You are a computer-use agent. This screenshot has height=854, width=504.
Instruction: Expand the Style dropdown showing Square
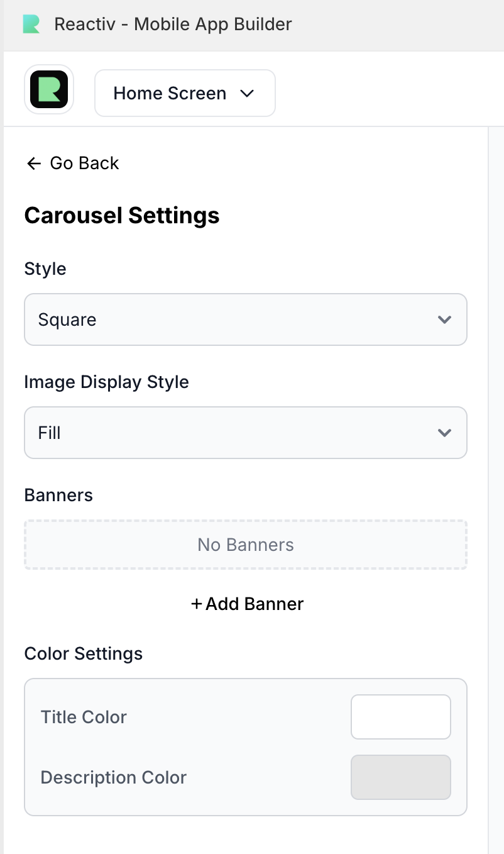245,319
